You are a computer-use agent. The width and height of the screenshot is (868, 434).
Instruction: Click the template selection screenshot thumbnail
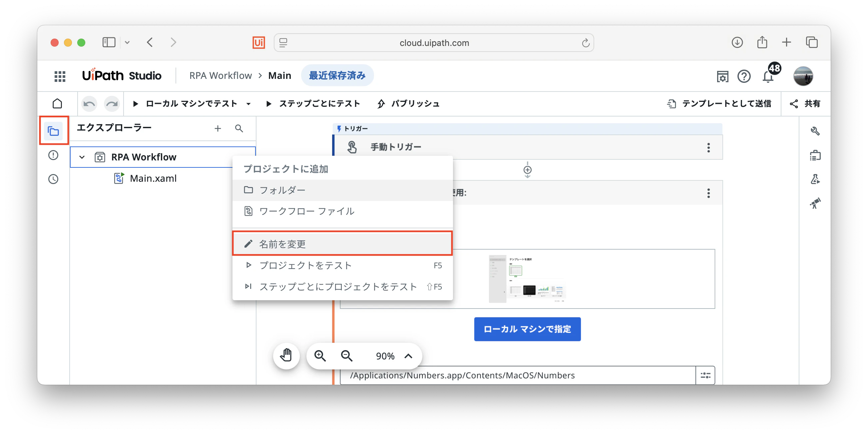(527, 279)
